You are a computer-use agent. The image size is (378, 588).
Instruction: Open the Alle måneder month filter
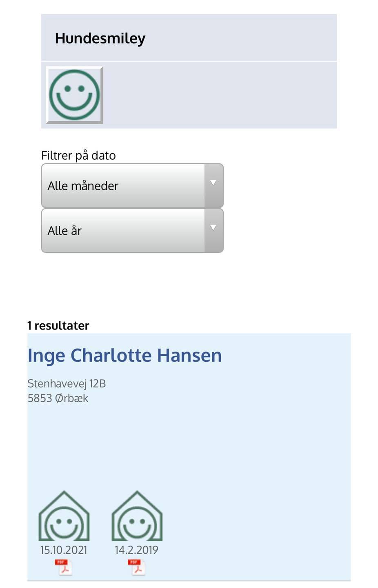pos(132,186)
